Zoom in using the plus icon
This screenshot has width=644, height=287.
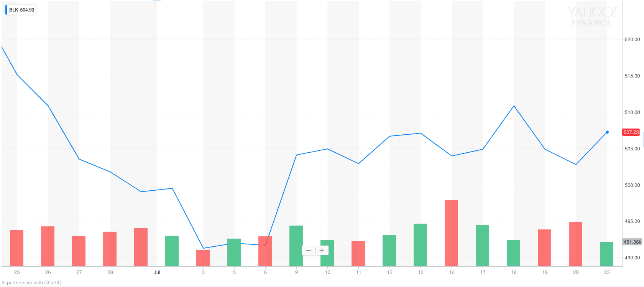pyautogui.click(x=322, y=251)
